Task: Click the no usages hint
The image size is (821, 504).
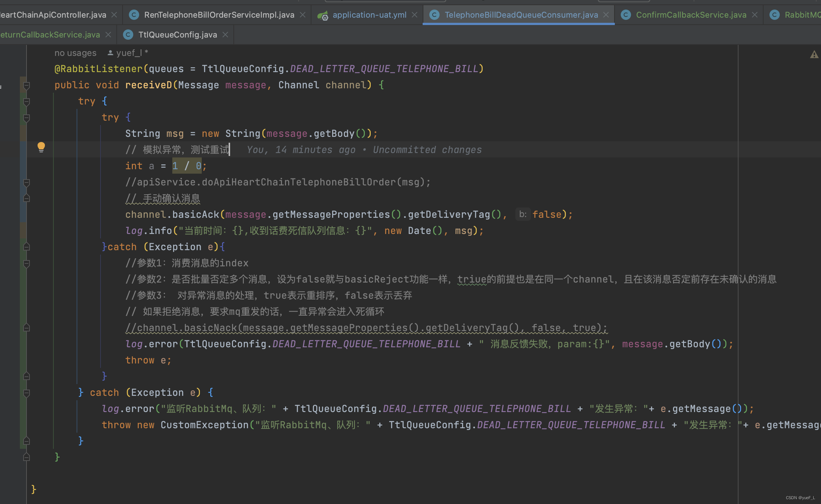Action: point(75,53)
